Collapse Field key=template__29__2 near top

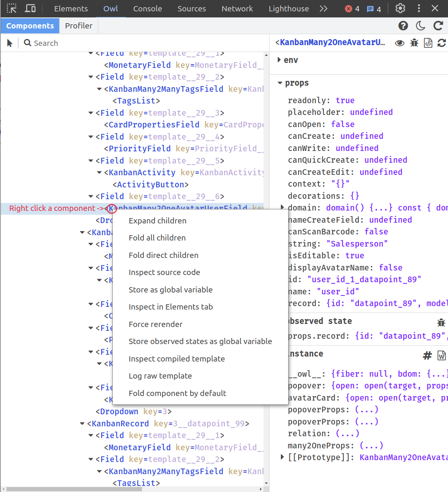click(x=91, y=77)
